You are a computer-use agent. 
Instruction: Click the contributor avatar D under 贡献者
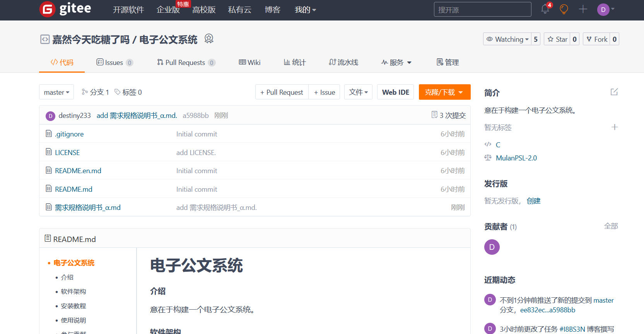coord(492,247)
